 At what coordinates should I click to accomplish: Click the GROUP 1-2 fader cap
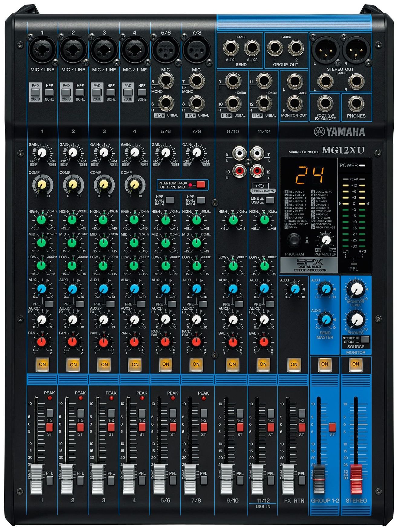(318, 479)
